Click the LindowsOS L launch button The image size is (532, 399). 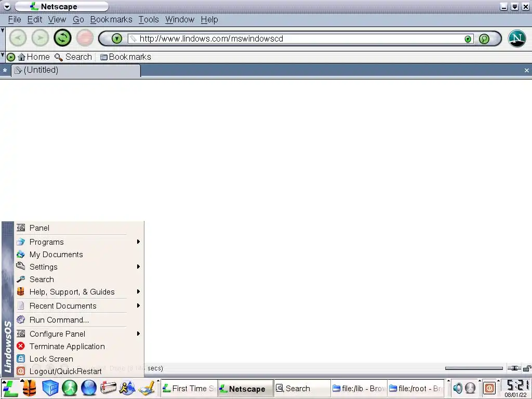10,389
